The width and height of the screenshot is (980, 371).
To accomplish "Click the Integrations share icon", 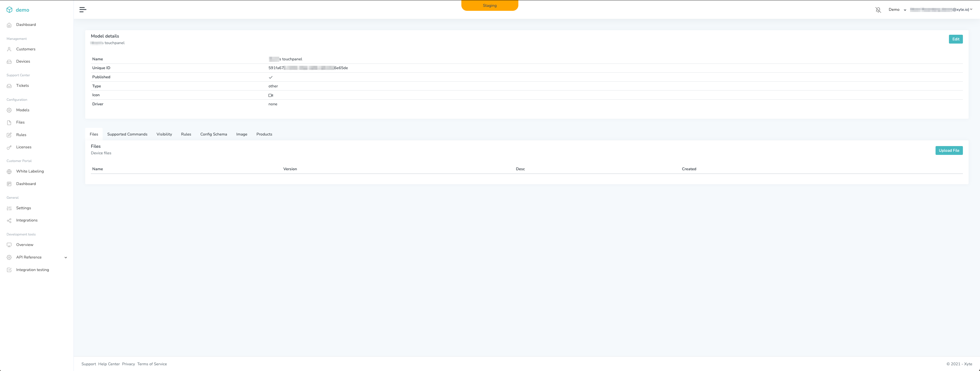I will coord(9,221).
